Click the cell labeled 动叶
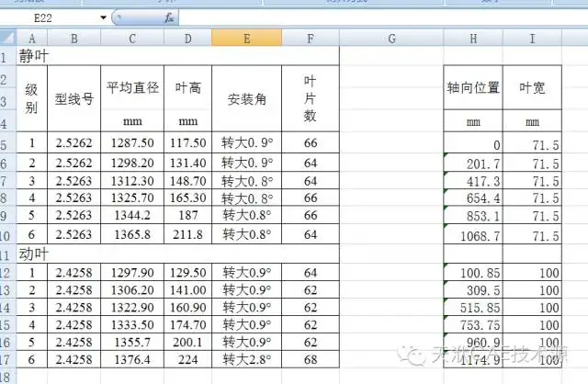The height and width of the screenshot is (384, 588). (178, 254)
